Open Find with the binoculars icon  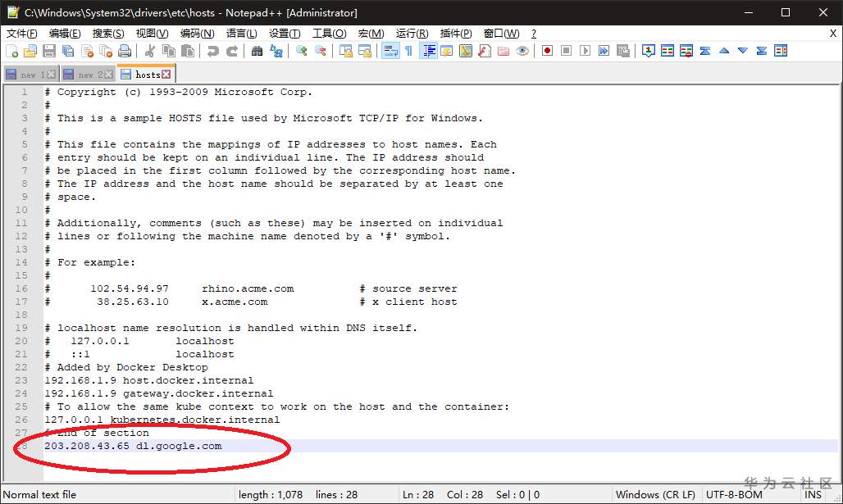tap(257, 51)
